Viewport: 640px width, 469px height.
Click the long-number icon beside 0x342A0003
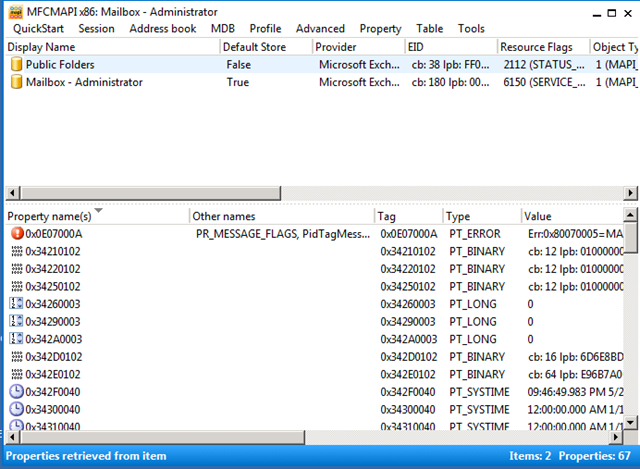(16, 339)
